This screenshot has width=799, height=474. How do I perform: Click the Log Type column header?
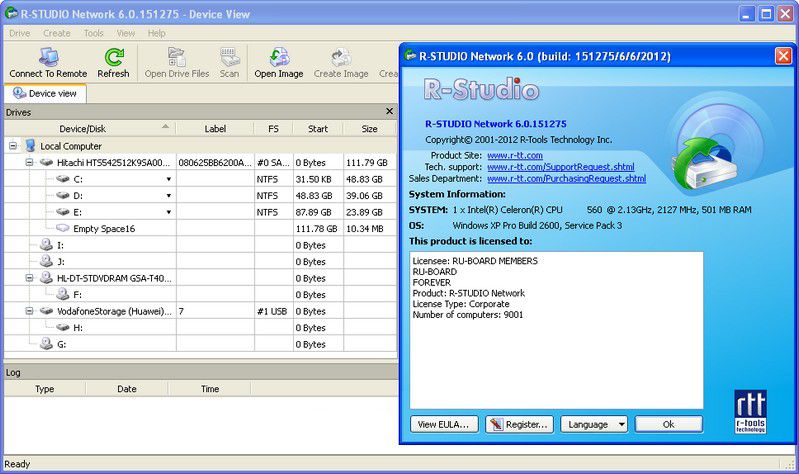[x=45, y=389]
